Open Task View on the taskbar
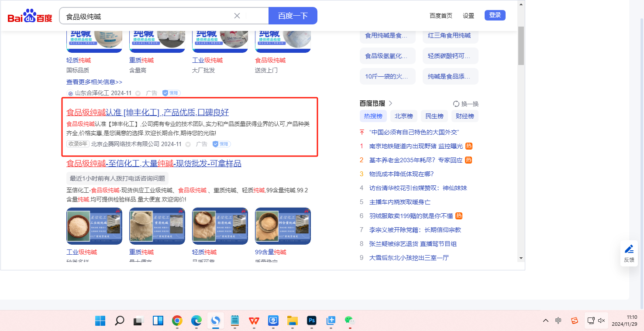Viewport: 644px width, 331px height. (138, 321)
